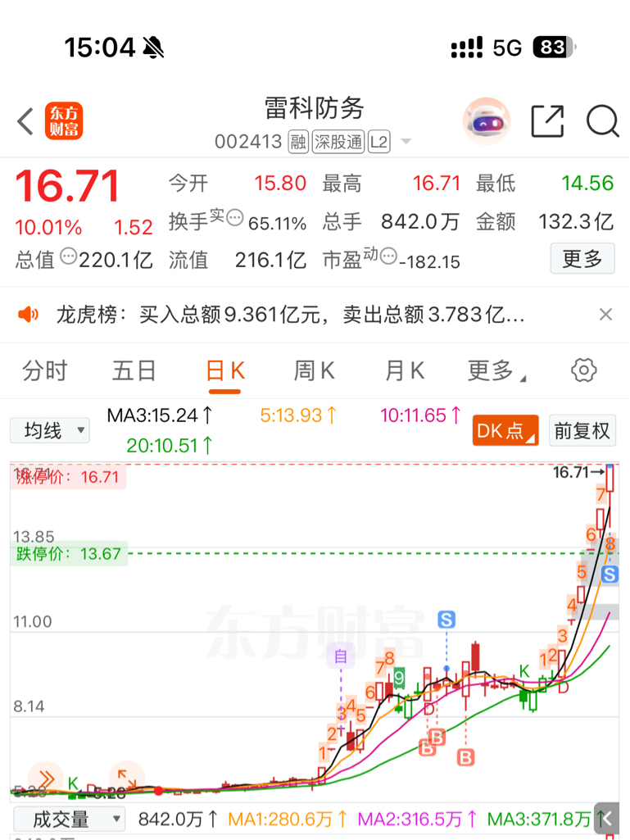This screenshot has height=840, width=630.
Task: Expand the stock code dropdown arrow
Action: pos(406,142)
